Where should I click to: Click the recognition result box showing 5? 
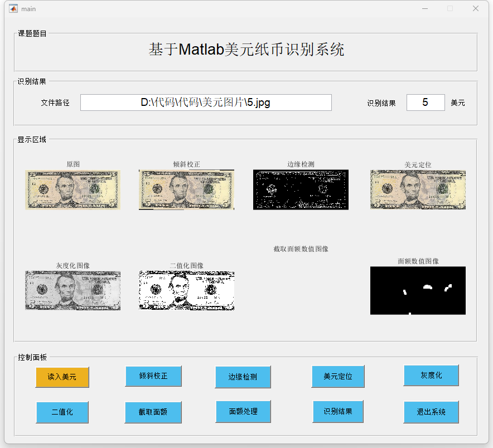click(426, 103)
